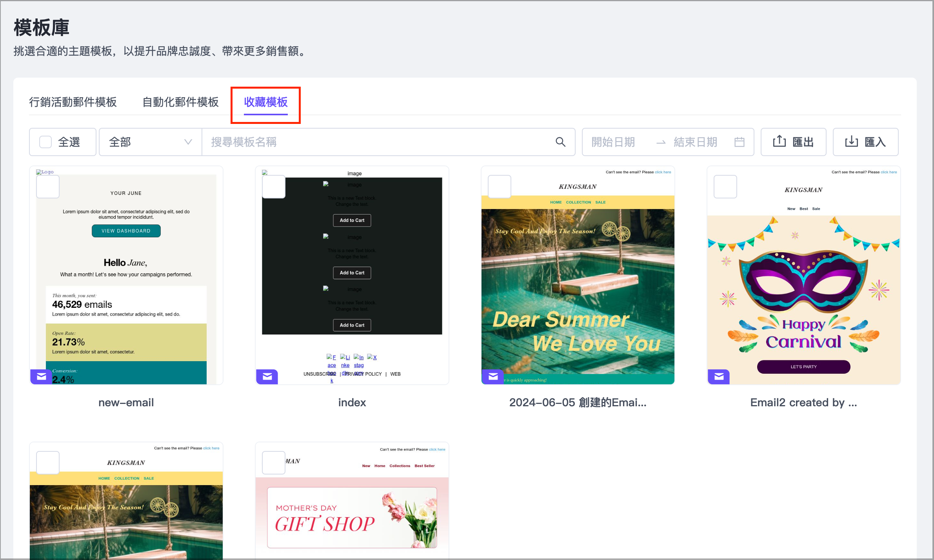Click the 匯出 export button

[x=803, y=142]
